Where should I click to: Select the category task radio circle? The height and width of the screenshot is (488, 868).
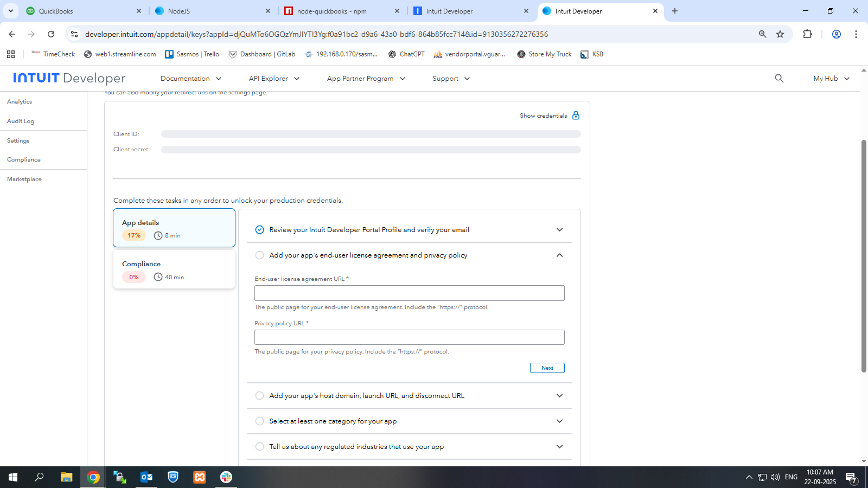pos(259,421)
